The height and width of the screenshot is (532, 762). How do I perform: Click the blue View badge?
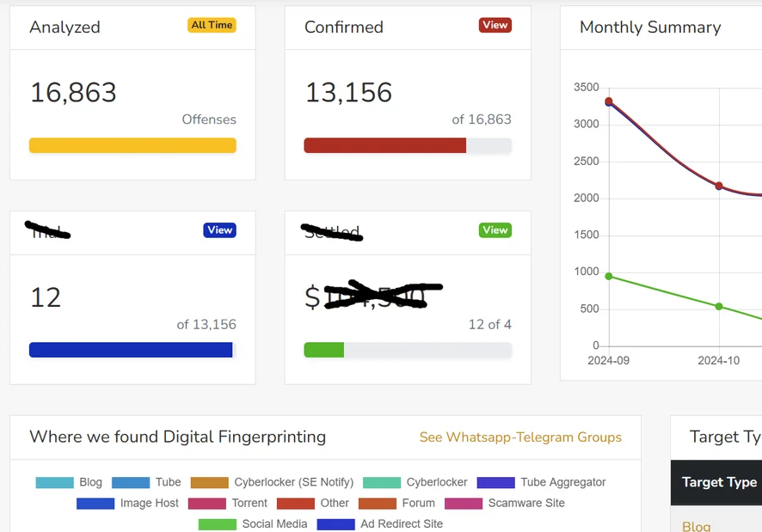(219, 230)
